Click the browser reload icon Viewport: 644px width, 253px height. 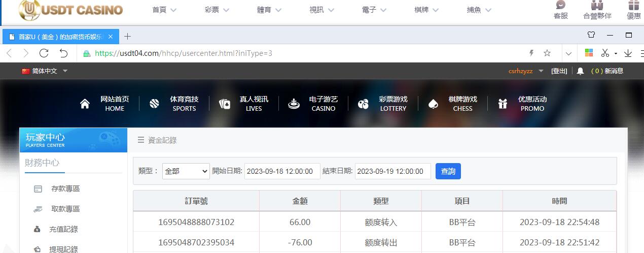[44, 53]
